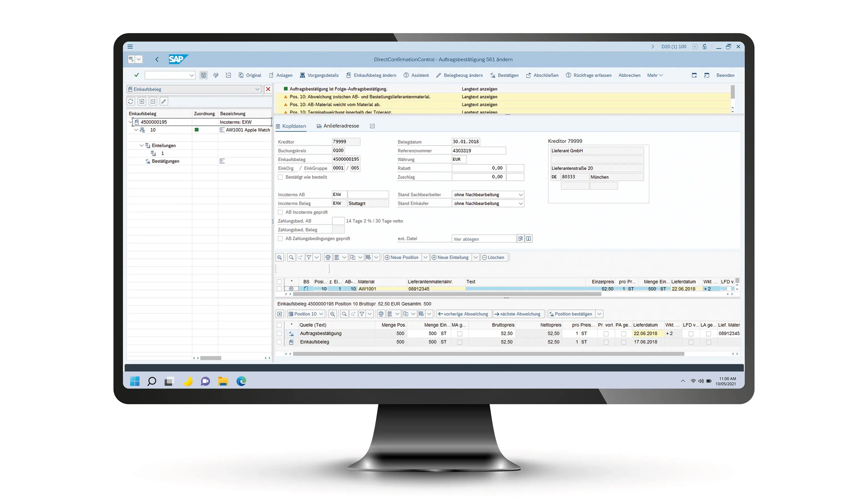Open Windows Start menu
Viewport: 868px width, 502px height.
tap(135, 381)
